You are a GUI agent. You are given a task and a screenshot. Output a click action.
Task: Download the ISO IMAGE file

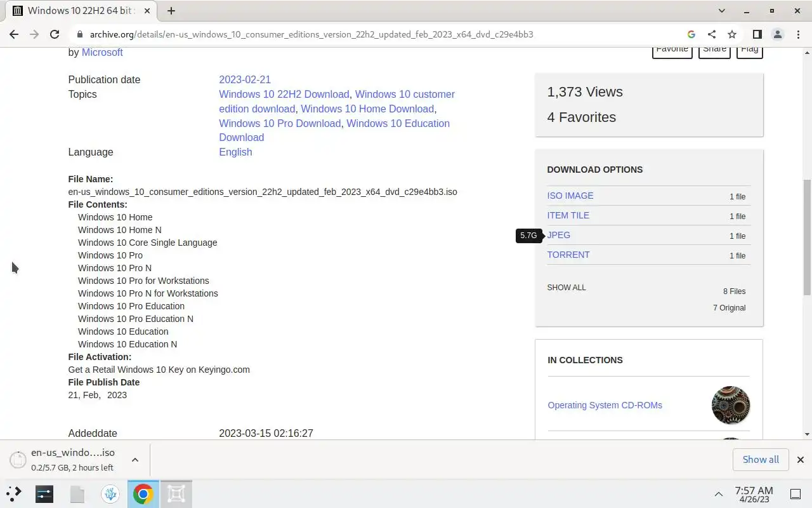tap(570, 196)
